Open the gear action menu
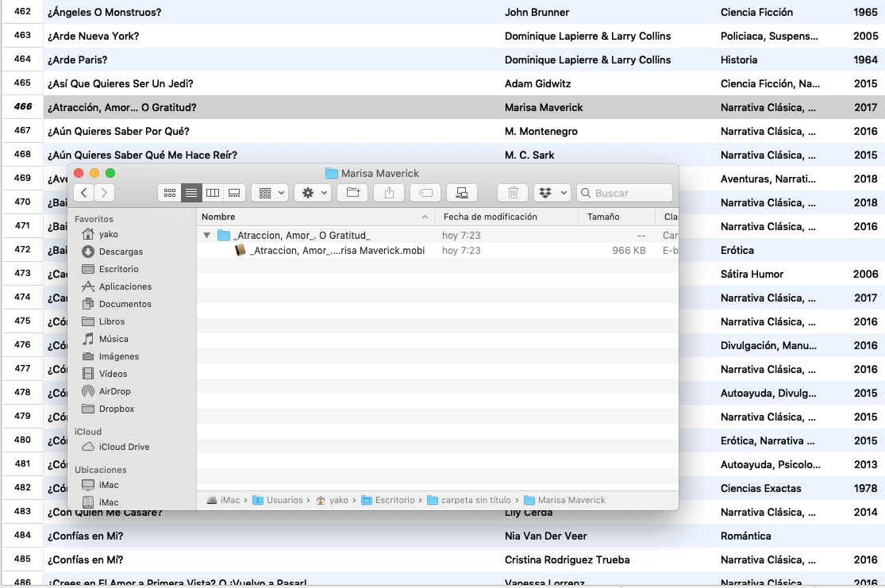This screenshot has width=885, height=588. [313, 193]
